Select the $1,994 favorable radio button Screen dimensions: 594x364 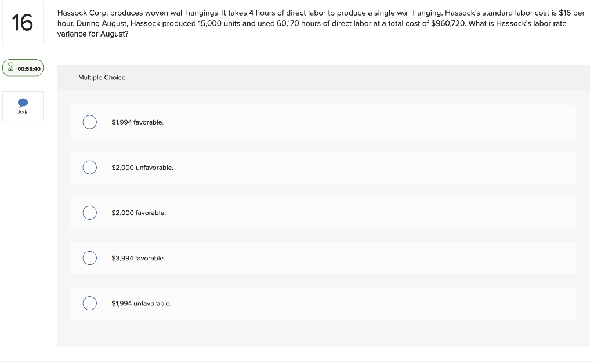point(90,122)
